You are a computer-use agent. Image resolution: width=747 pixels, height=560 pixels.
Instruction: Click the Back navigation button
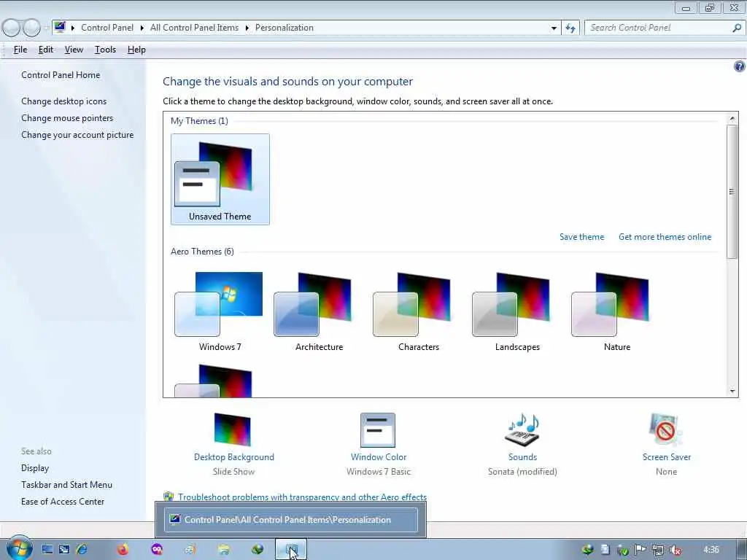point(12,28)
